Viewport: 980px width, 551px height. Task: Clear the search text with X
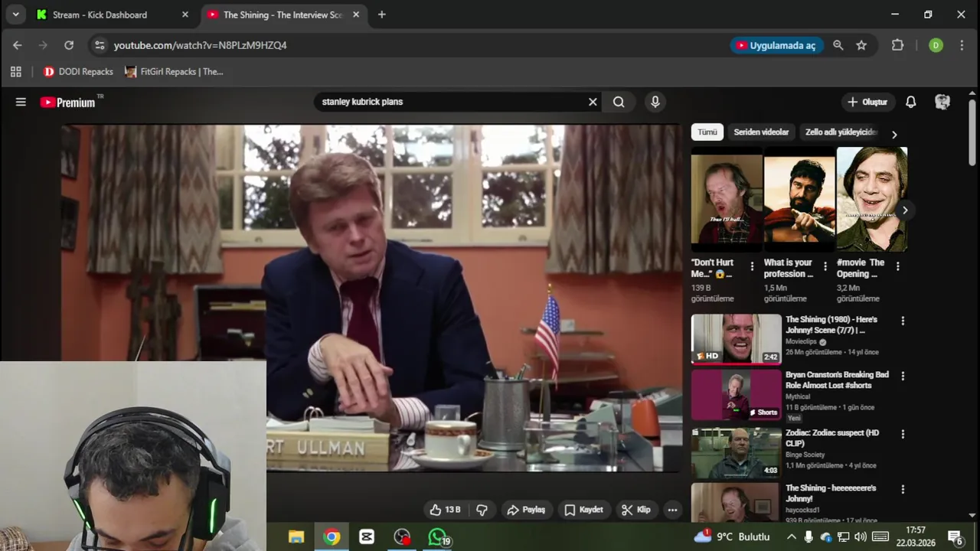coord(593,102)
